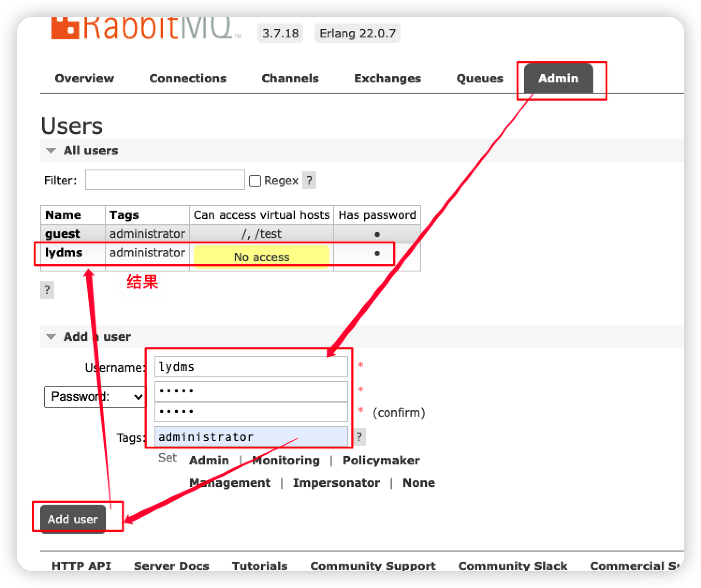Switch to the Overview tab
The height and width of the screenshot is (588, 701).
pos(84,78)
